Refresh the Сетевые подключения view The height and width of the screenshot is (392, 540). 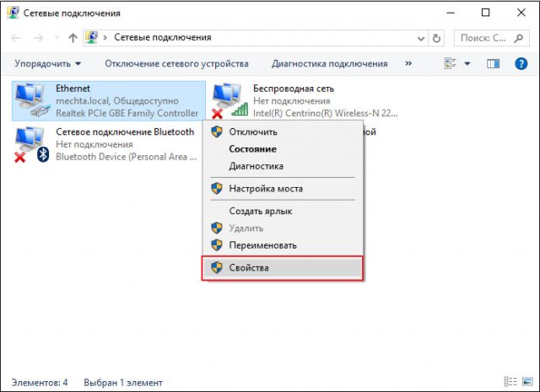coord(436,38)
